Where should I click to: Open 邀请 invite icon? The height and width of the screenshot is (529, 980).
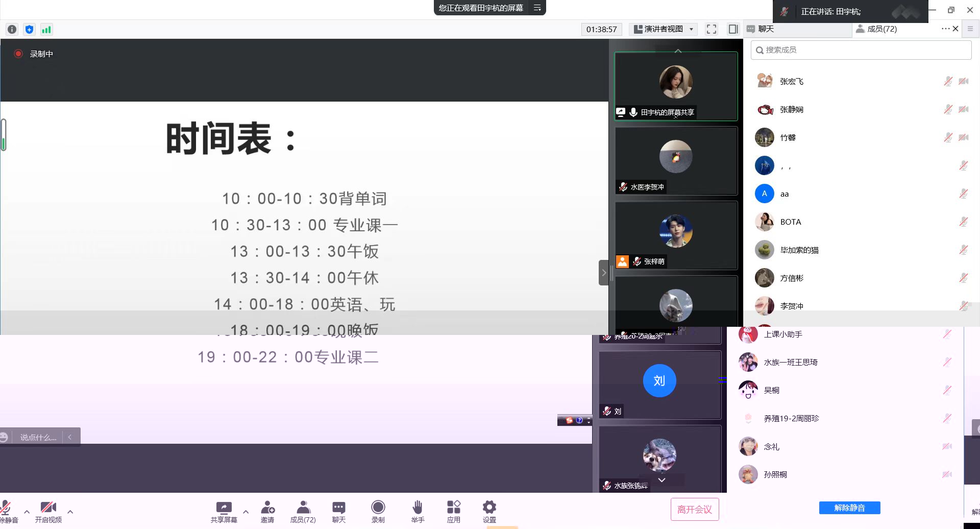tap(267, 512)
